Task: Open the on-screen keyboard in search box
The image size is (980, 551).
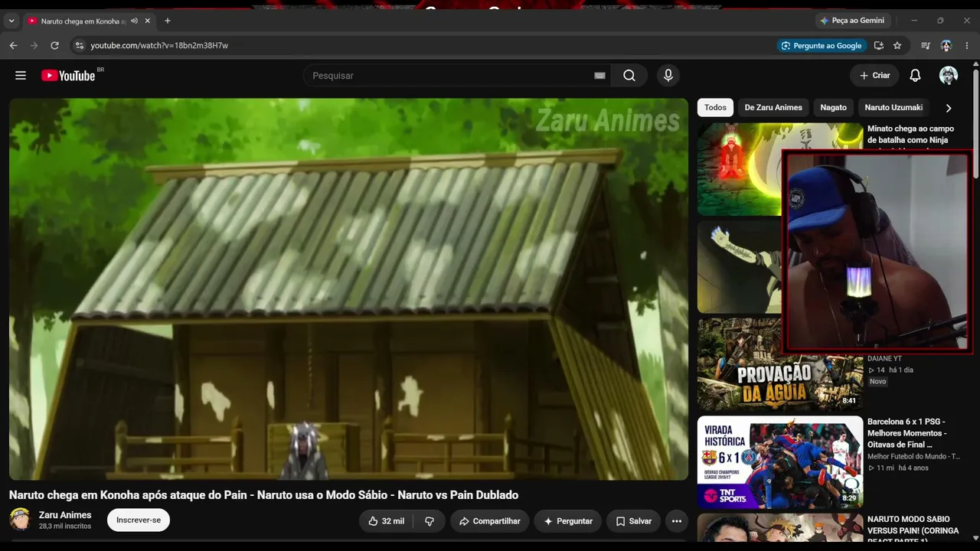Action: tap(599, 76)
